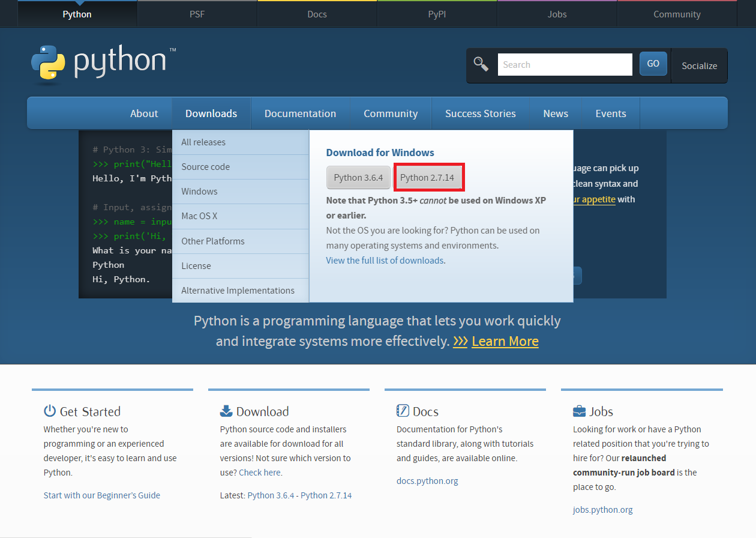Select Alternative Implementations in submenu

coord(241,291)
